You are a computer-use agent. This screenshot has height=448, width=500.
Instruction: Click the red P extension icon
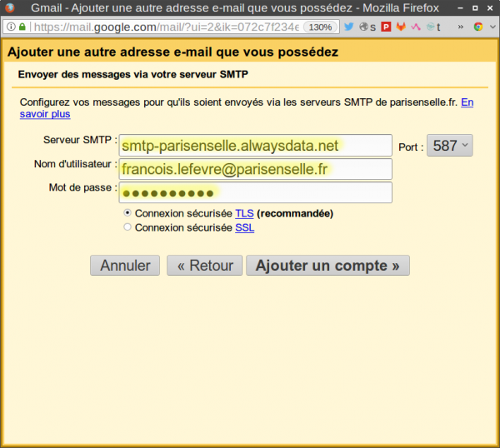coord(386,27)
